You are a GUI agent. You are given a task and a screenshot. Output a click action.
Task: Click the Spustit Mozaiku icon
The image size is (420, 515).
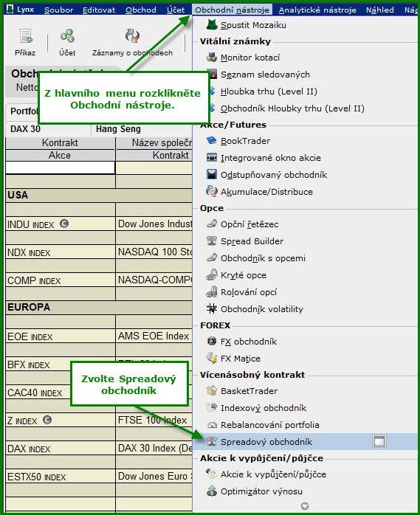pos(212,24)
